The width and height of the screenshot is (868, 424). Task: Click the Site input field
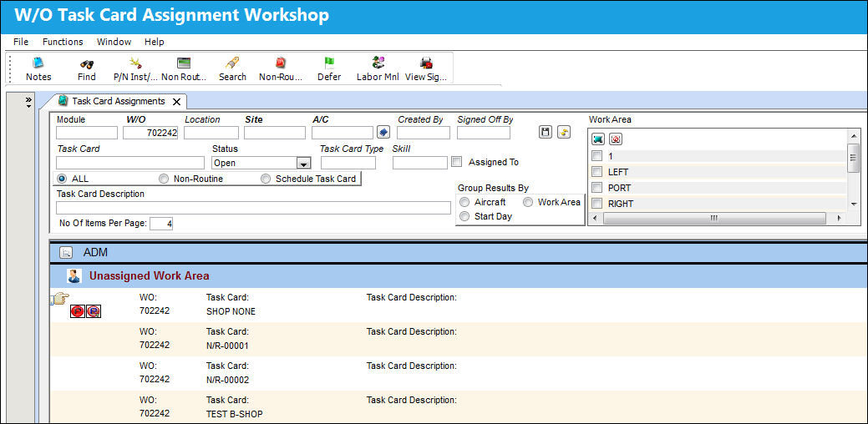point(275,133)
